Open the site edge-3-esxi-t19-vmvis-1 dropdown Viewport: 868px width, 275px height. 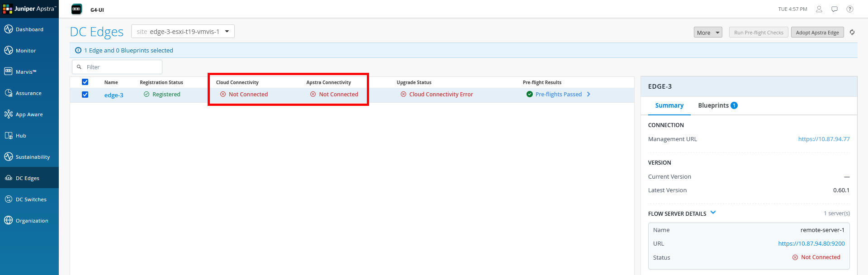tap(183, 31)
